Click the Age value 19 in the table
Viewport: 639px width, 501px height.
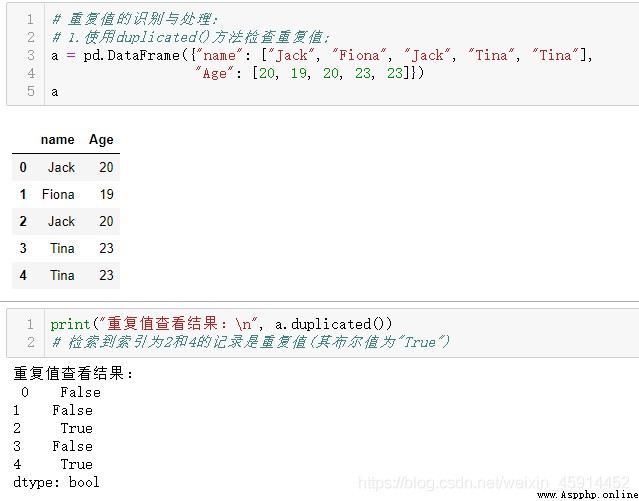point(106,194)
